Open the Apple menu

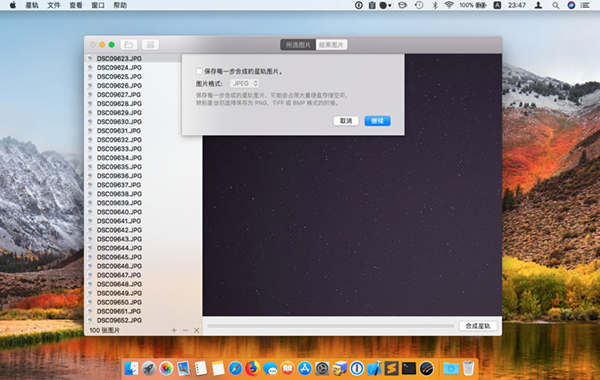[13, 5]
